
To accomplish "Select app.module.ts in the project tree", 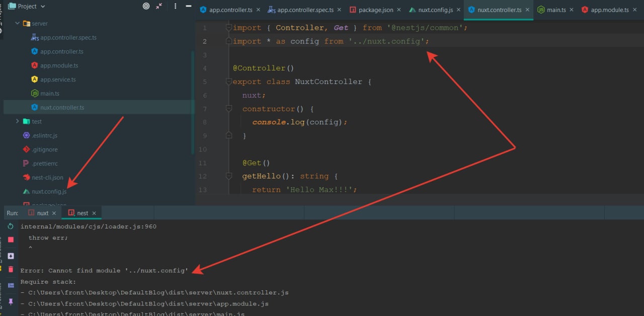I will coord(59,65).
